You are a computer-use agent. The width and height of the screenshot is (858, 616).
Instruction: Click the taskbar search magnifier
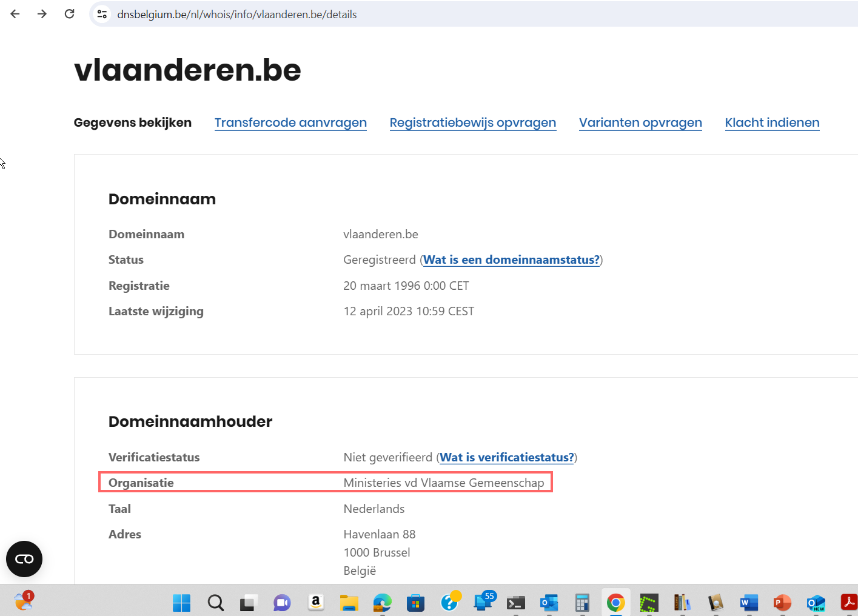[215, 603]
